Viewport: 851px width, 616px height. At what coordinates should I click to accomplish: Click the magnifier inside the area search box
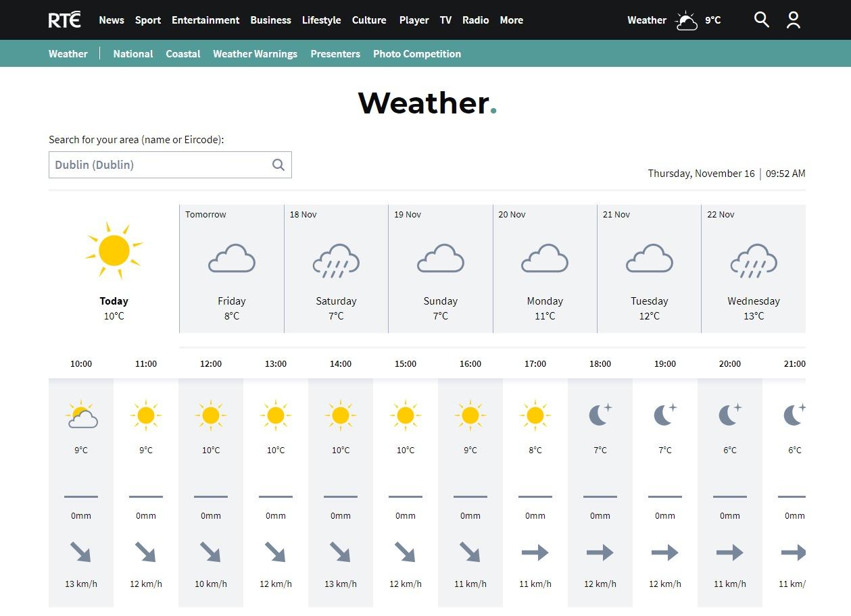(x=278, y=164)
